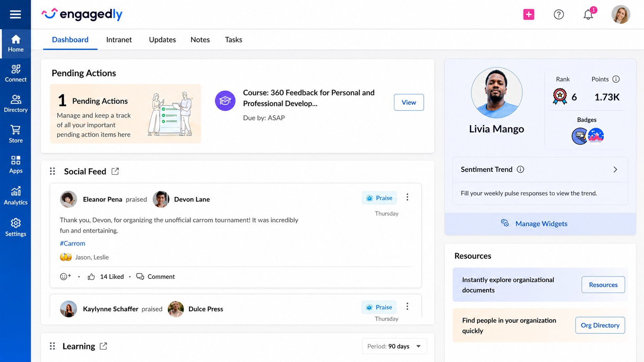Switch to the Intranet tab
644x362 pixels.
[x=119, y=40]
